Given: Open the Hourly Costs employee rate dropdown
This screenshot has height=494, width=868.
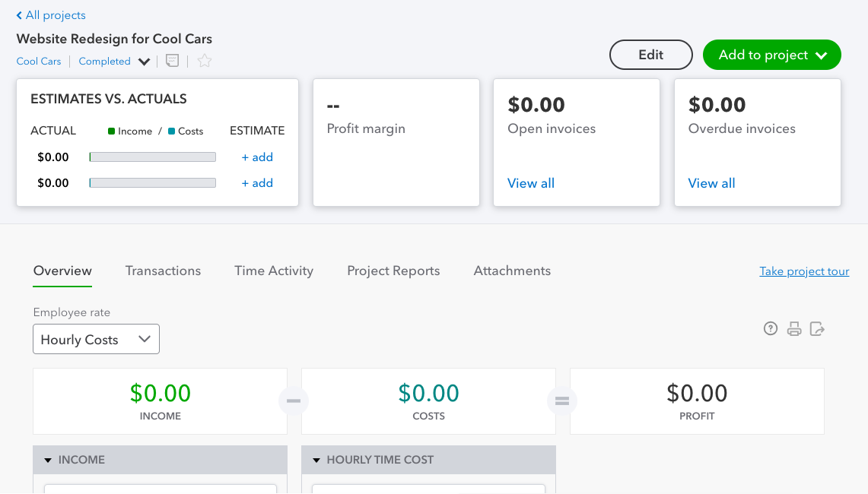Looking at the screenshot, I should [x=96, y=339].
